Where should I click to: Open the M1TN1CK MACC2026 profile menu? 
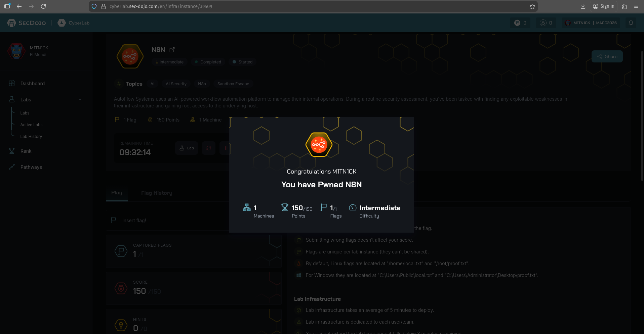[591, 23]
